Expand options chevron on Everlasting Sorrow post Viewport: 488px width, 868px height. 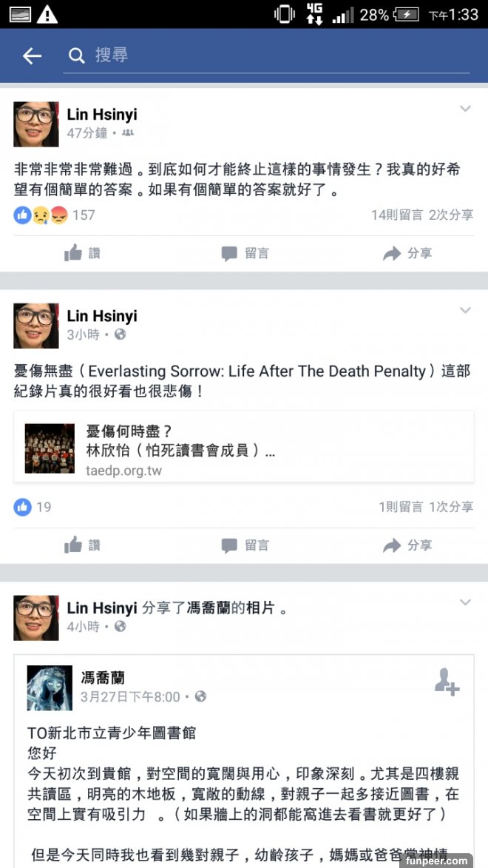pyautogui.click(x=465, y=310)
